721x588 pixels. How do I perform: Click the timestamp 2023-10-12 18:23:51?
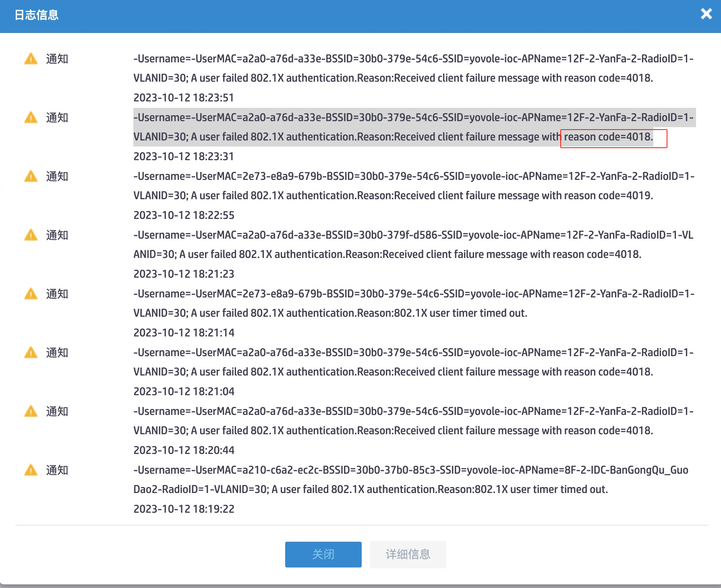point(184,98)
